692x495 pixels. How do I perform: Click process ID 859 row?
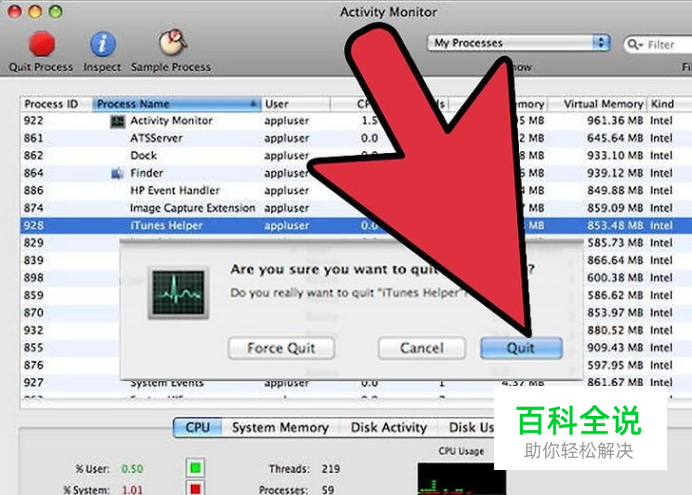(34, 295)
